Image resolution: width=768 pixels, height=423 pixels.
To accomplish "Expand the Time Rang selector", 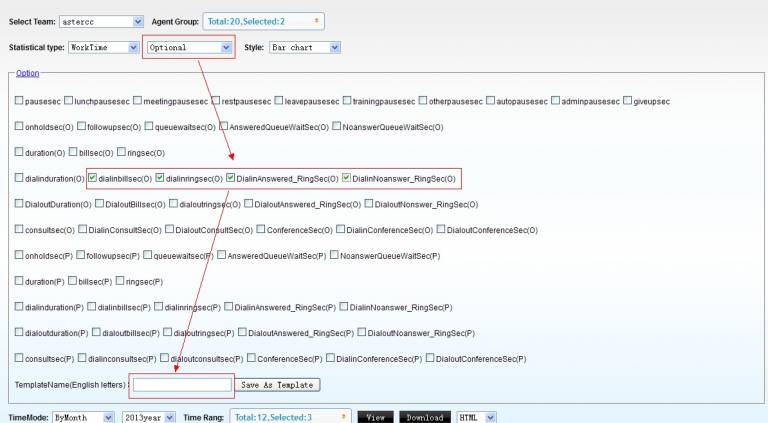I will 290,417.
